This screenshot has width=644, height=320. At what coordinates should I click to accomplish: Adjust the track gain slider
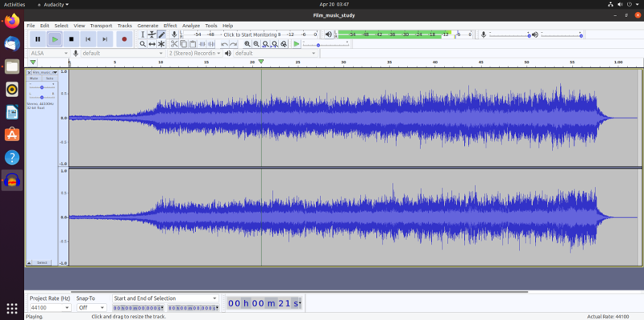click(x=42, y=87)
